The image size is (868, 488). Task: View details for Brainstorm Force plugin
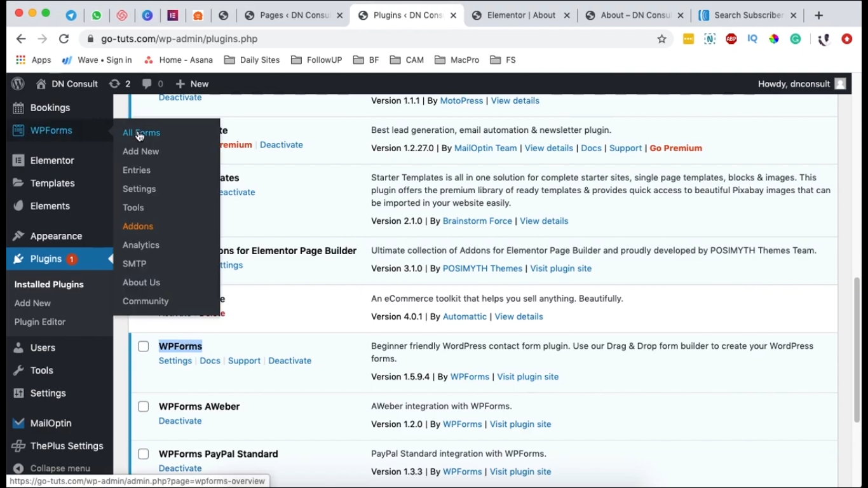click(x=544, y=221)
